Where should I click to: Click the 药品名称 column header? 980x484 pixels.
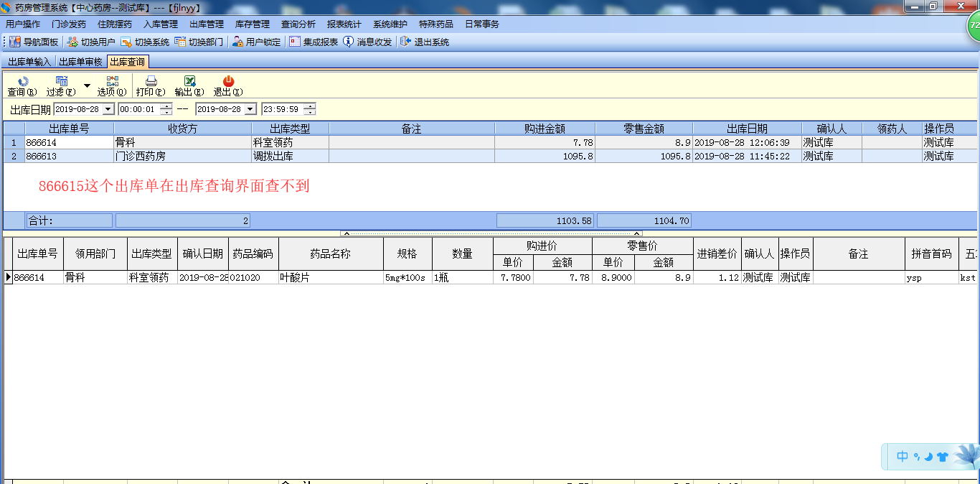click(331, 253)
